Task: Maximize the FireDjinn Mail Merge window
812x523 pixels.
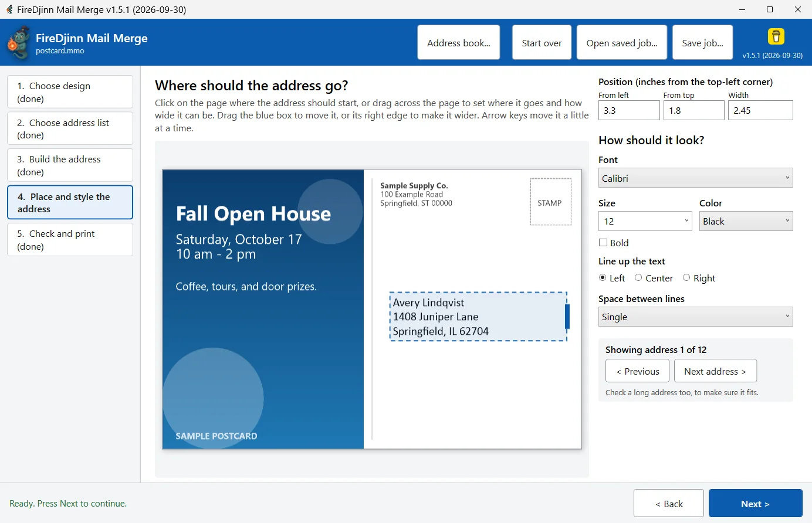Action: 770,9
